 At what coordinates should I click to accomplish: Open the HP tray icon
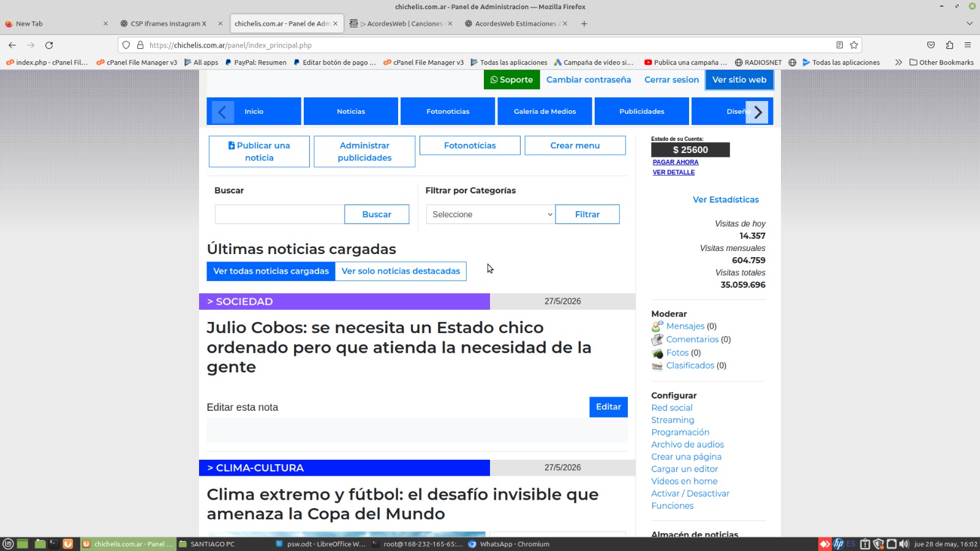click(x=838, y=544)
